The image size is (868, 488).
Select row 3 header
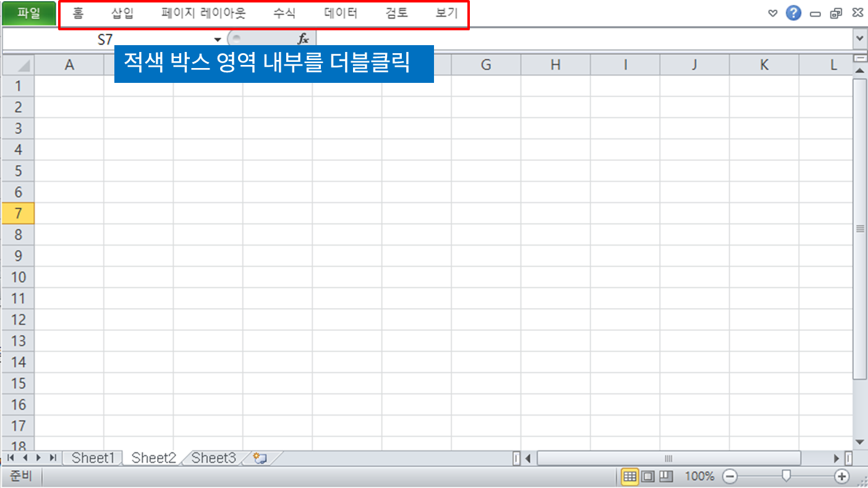click(19, 129)
